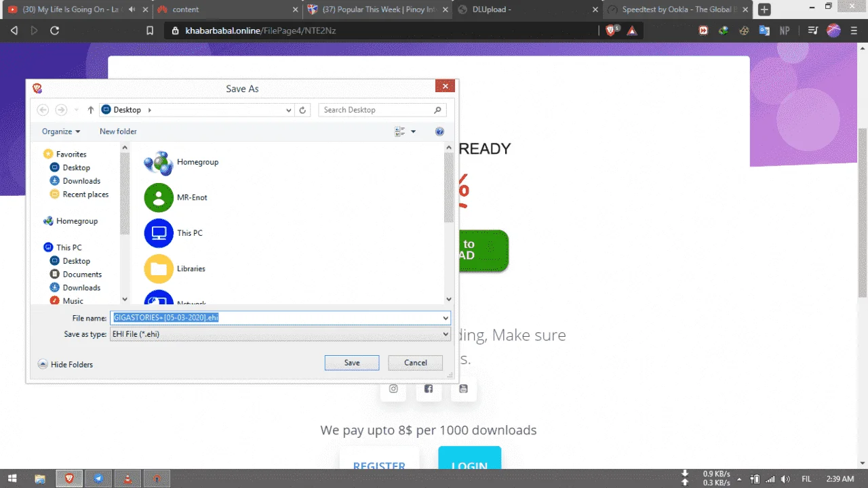
Task: Click Brave Shields icon in address bar
Action: tap(612, 30)
